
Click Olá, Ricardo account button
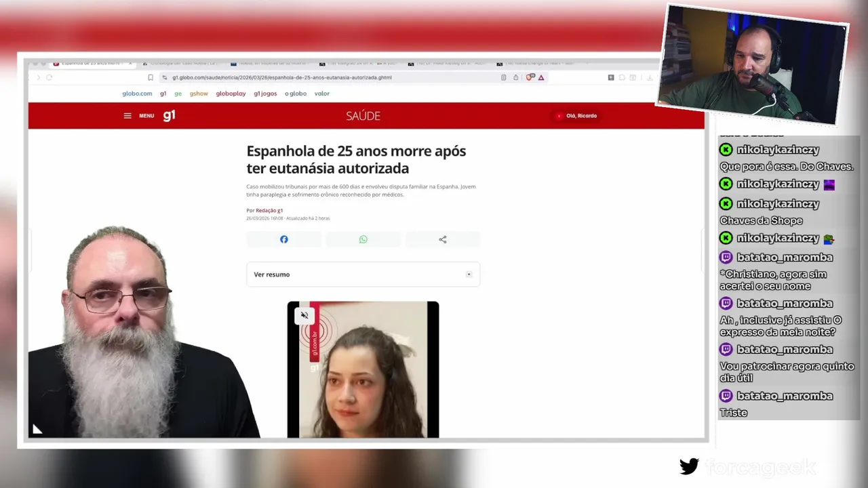(x=577, y=116)
